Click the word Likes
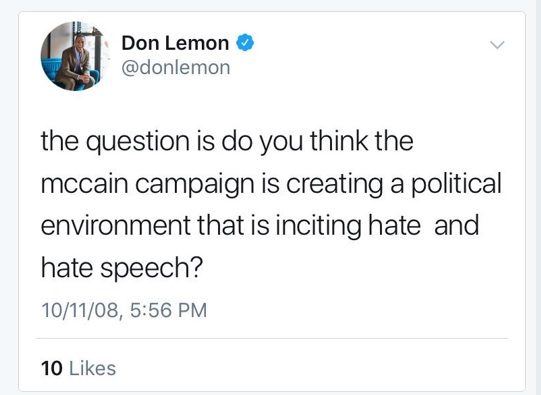 [x=92, y=368]
